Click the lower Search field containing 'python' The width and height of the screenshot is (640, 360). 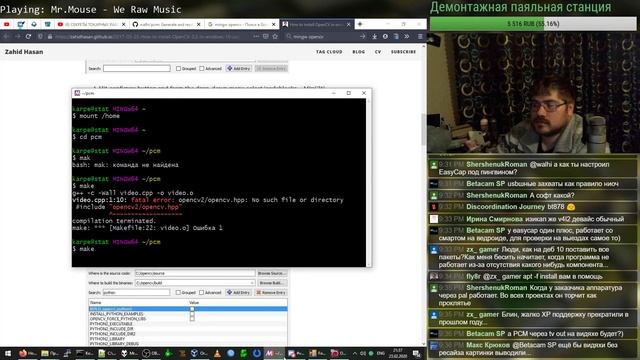(x=136, y=293)
